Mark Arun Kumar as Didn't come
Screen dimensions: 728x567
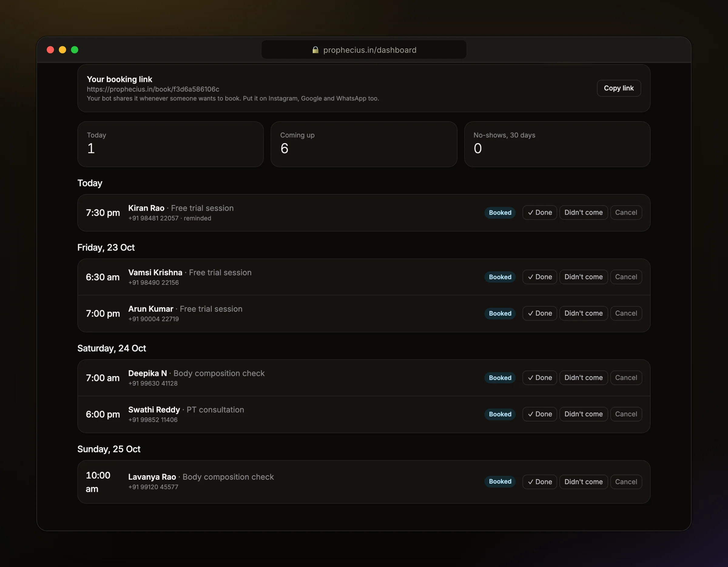pos(583,313)
